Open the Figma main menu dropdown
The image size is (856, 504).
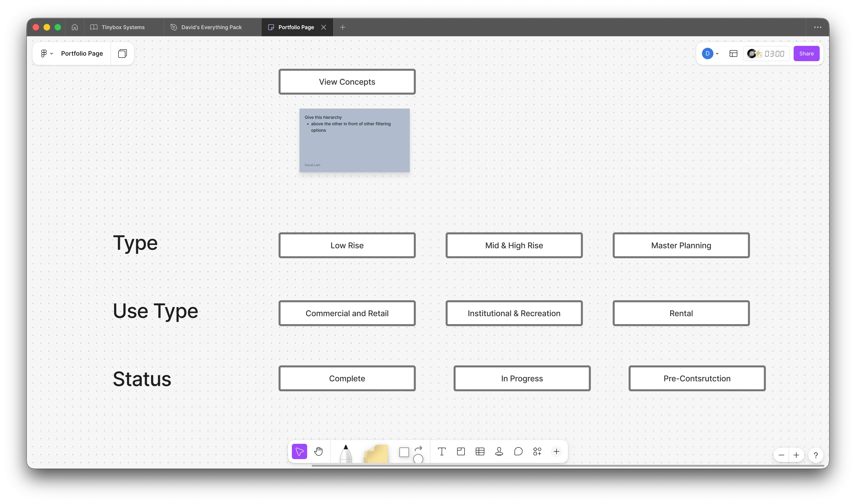tap(47, 53)
